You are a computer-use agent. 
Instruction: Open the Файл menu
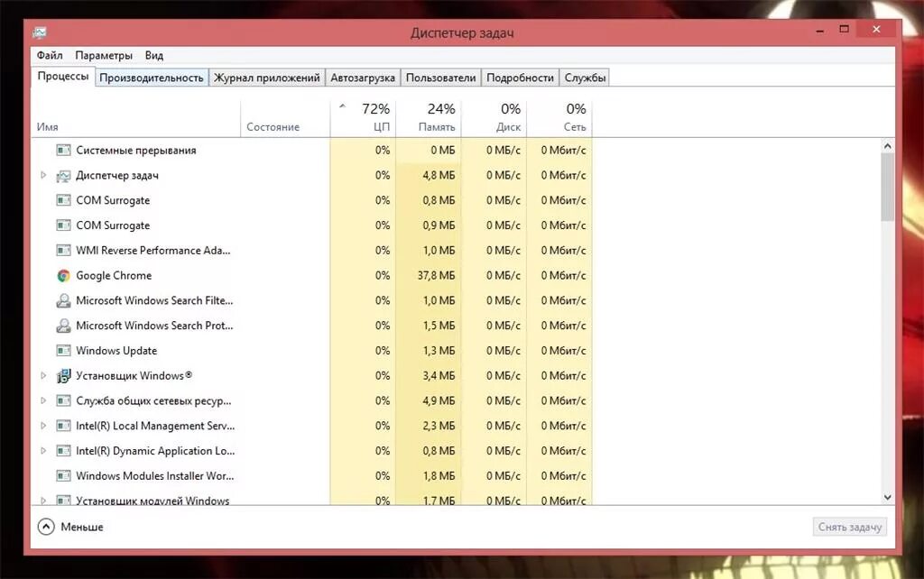tap(50, 55)
